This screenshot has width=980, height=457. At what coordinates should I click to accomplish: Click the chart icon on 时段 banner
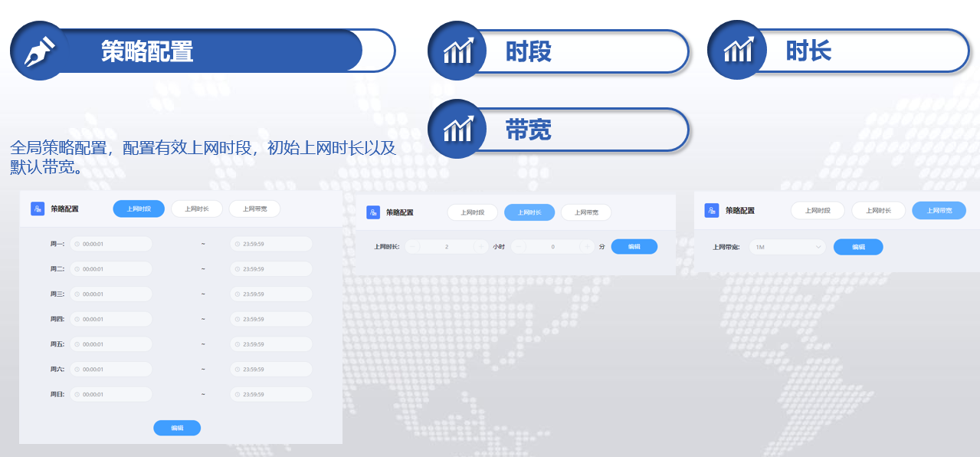(x=457, y=51)
